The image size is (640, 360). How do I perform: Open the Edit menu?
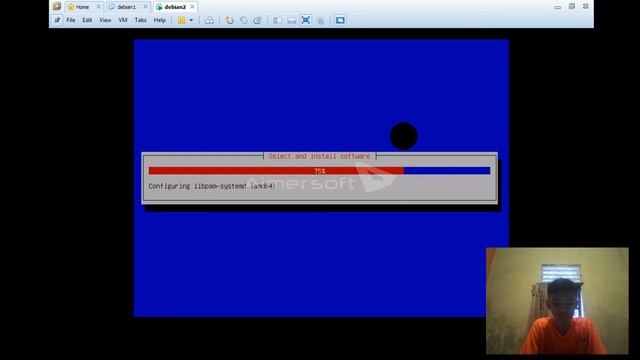(x=87, y=20)
